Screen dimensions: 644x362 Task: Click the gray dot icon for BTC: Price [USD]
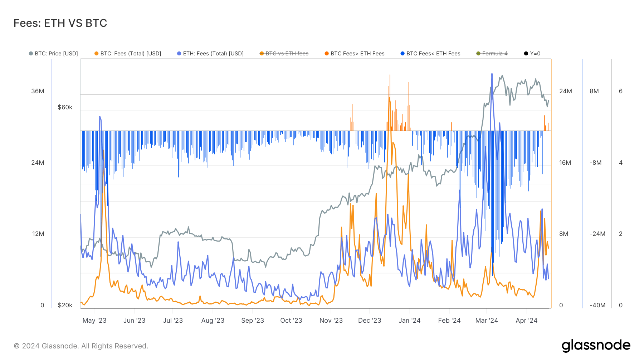point(31,53)
